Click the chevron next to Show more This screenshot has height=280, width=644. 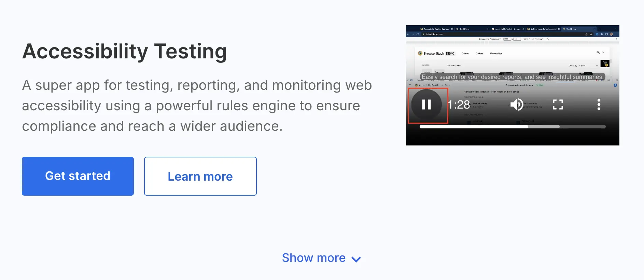pos(356,260)
